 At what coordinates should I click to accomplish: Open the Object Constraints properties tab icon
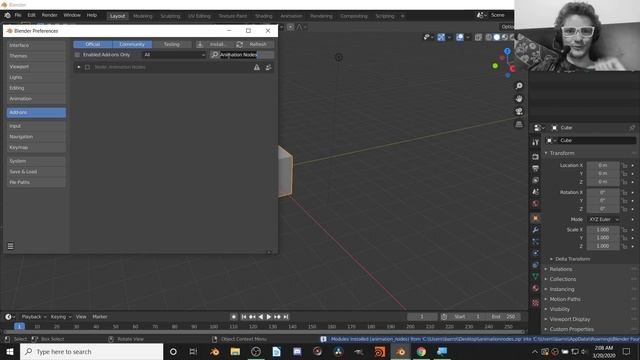[x=536, y=265]
